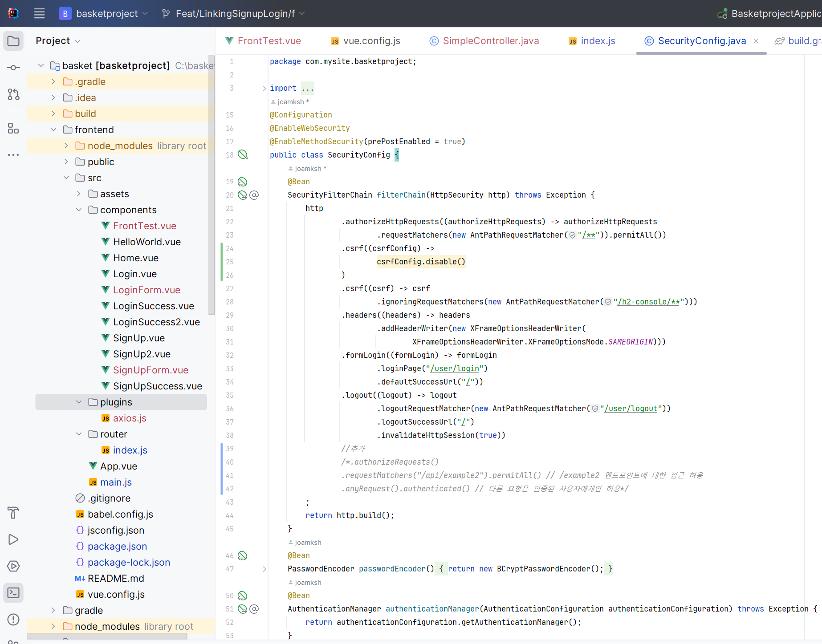Click the run configuration Spring icon
The width and height of the screenshot is (822, 644).
tap(722, 14)
